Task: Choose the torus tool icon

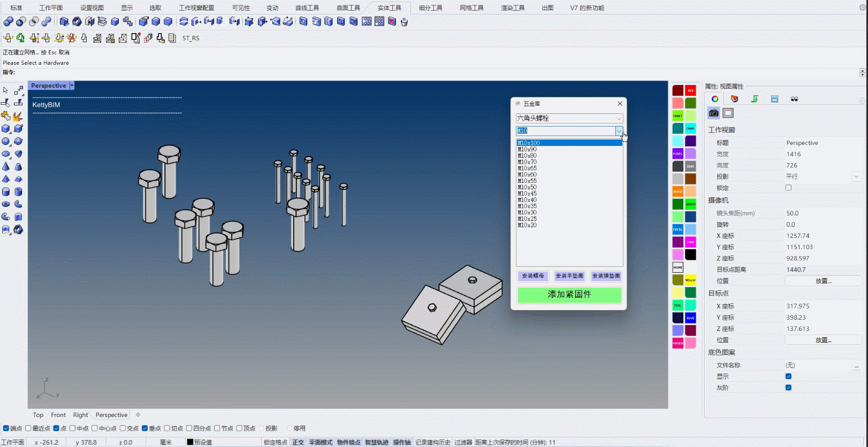Action: [6, 204]
